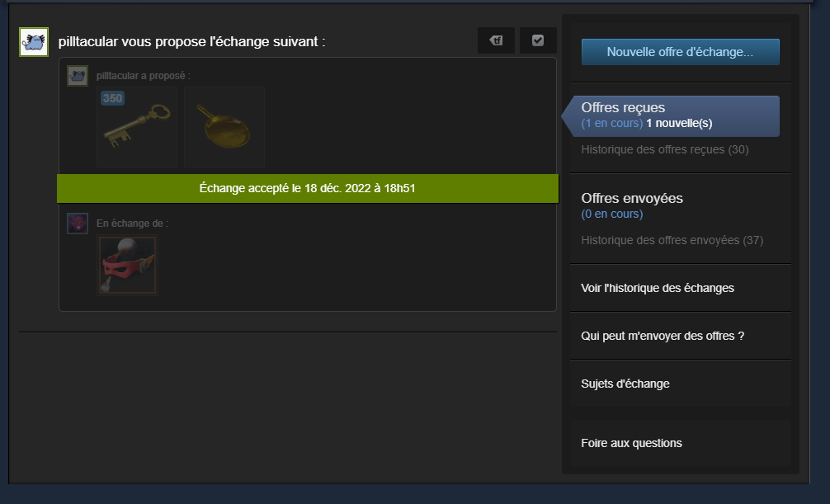This screenshot has height=504, width=830.
Task: Click 'Nouvelle offre d'échange...' button
Action: pos(680,52)
